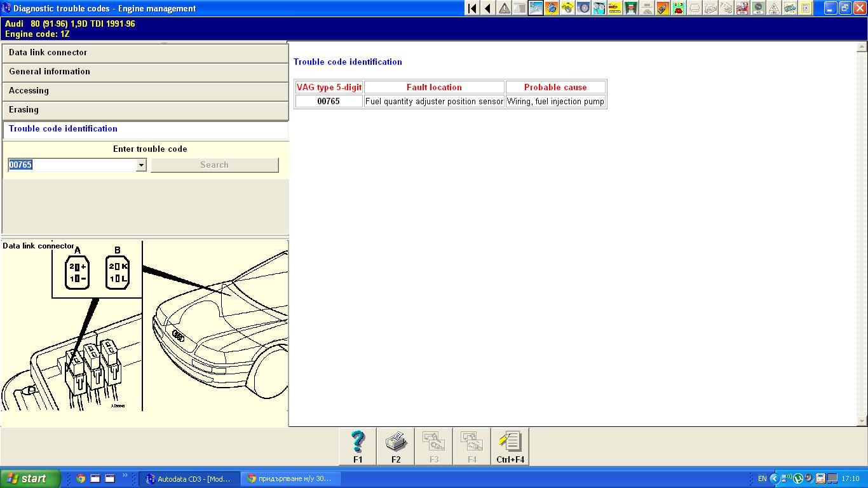The image size is (868, 488).
Task: Expand quick launch chevron on taskbar
Action: tap(125, 475)
